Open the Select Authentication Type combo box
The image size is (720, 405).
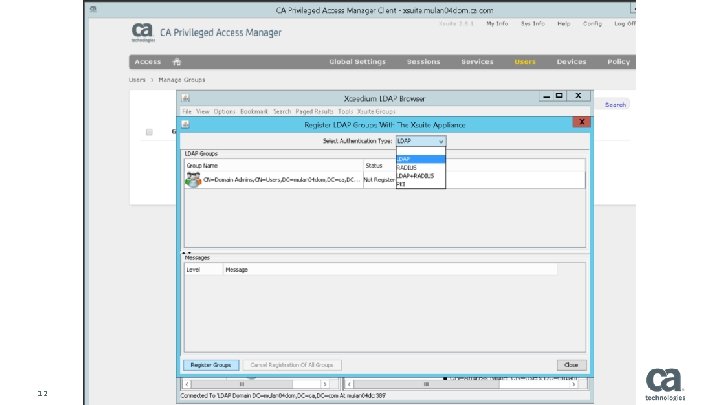(x=421, y=141)
